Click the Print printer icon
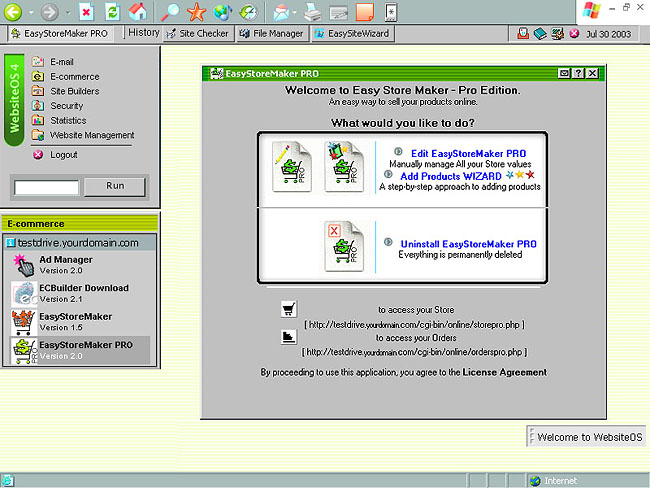The height and width of the screenshot is (488, 650). [x=312, y=12]
